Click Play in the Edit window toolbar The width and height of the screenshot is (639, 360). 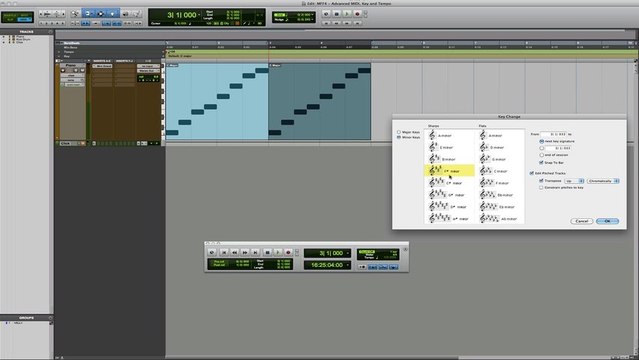[x=347, y=14]
